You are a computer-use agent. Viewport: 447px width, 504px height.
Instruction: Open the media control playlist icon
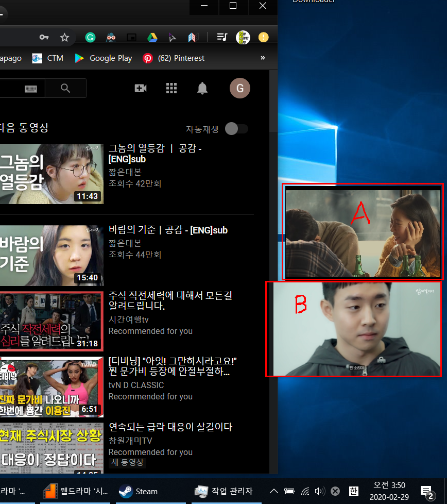pos(222,37)
